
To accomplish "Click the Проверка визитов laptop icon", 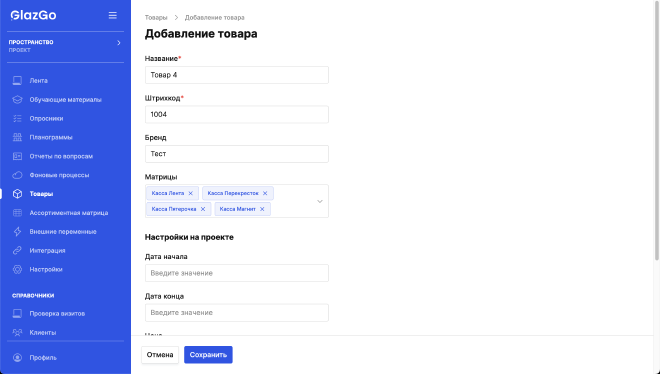I will coord(17,313).
